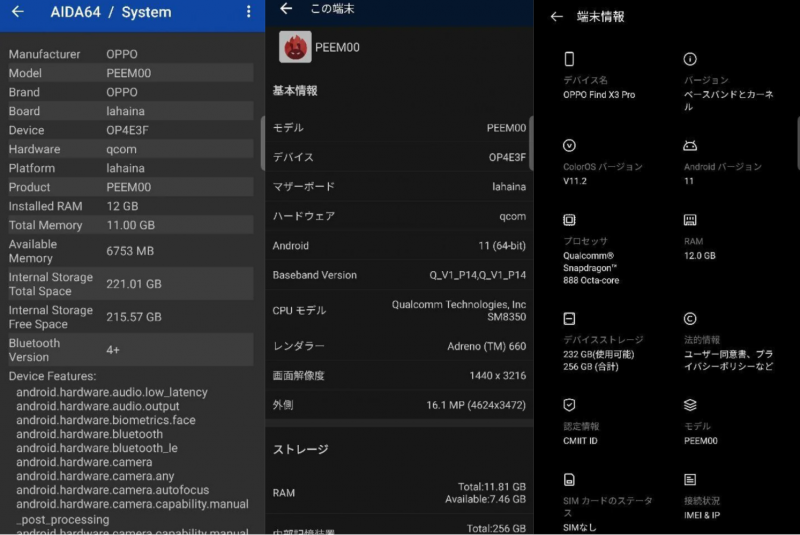This screenshot has height=535, width=800.
Task: Open the three-dot overflow menu in AIDA64
Action: click(248, 12)
